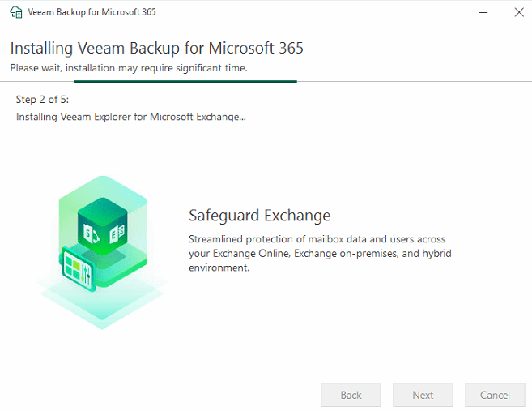The height and width of the screenshot is (411, 532).
Task: Click 'Veeam Backup for Microsoft 365' window title
Action: (92, 12)
